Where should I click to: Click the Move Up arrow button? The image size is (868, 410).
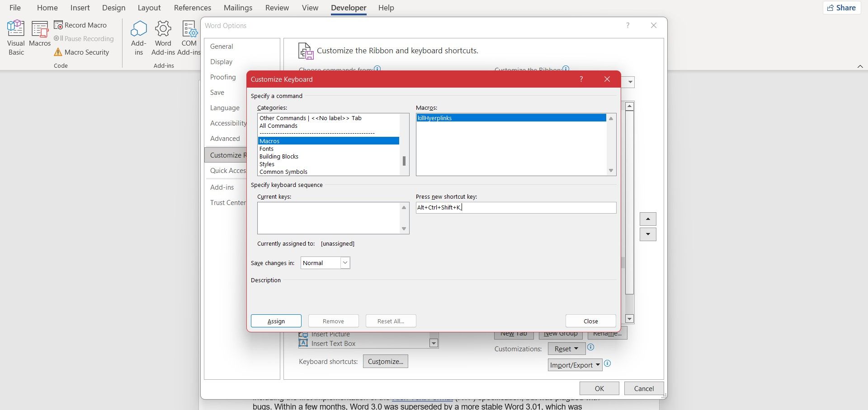pyautogui.click(x=648, y=219)
